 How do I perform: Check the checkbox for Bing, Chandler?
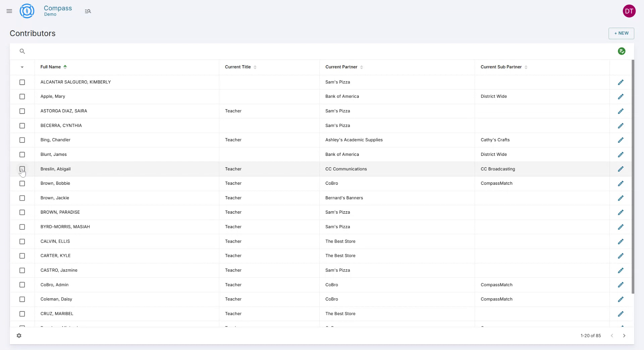22,140
